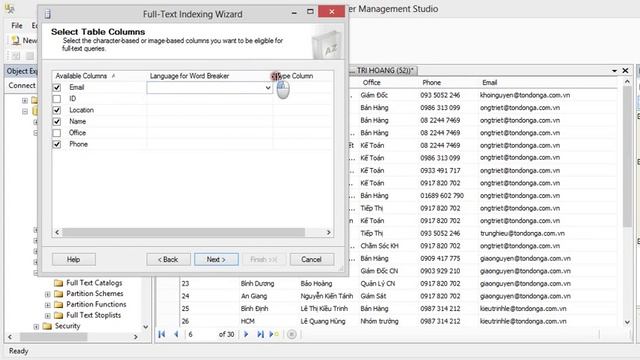Uncheck the Location column checkbox
The image size is (640, 360).
click(57, 110)
